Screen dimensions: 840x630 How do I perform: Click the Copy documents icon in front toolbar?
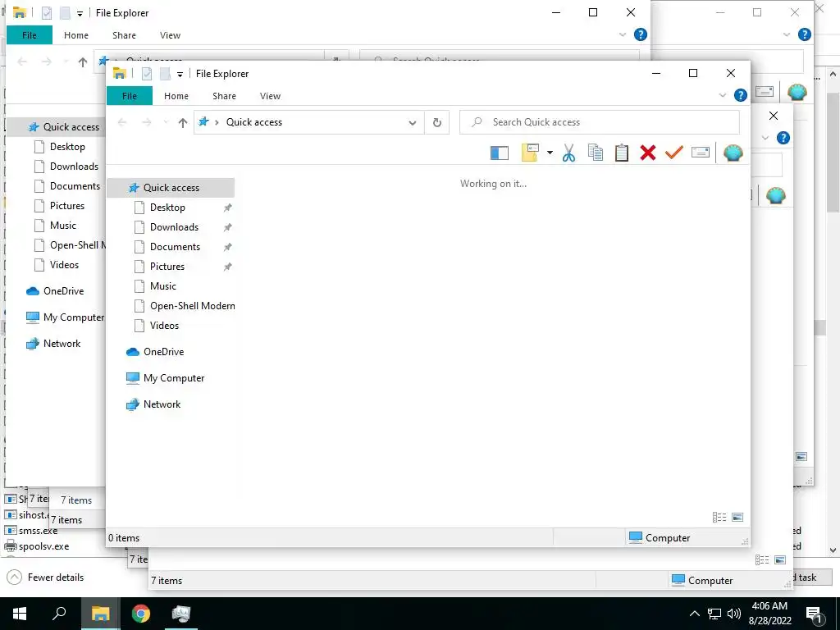[596, 153]
